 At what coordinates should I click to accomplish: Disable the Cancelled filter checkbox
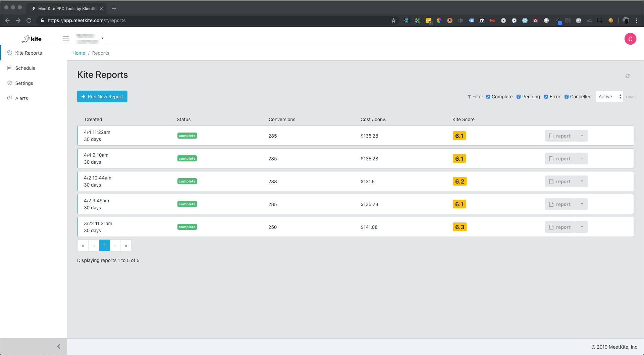tap(567, 97)
